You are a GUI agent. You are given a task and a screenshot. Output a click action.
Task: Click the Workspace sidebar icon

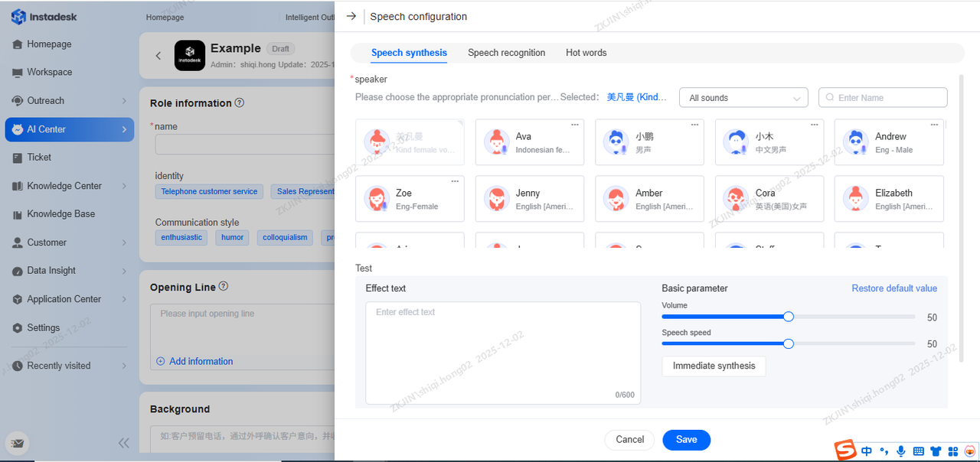[x=18, y=73]
